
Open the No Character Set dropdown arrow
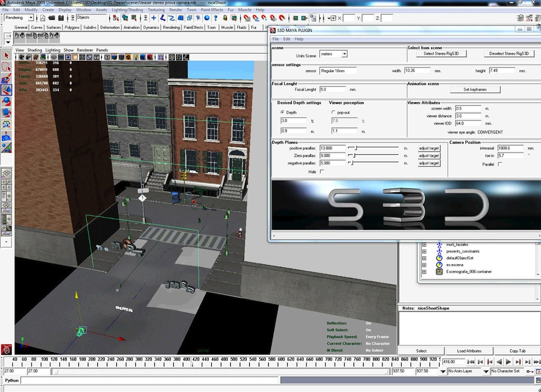[486, 371]
